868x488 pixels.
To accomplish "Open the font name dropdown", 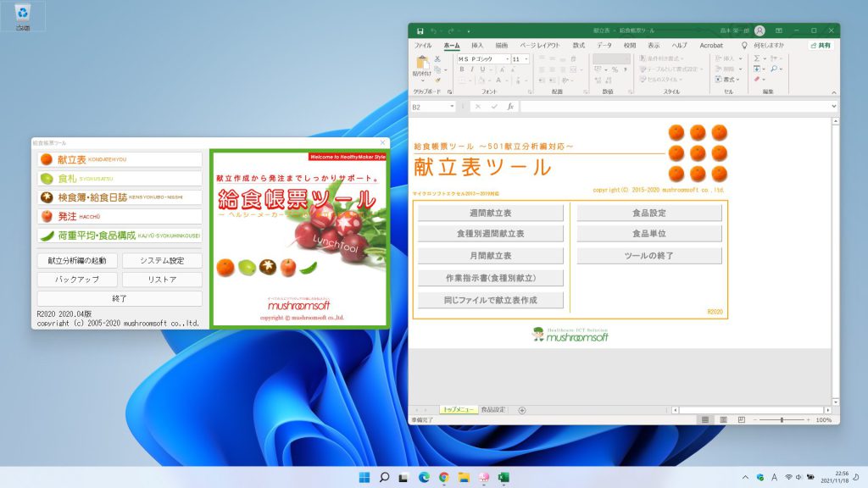I will click(x=507, y=58).
